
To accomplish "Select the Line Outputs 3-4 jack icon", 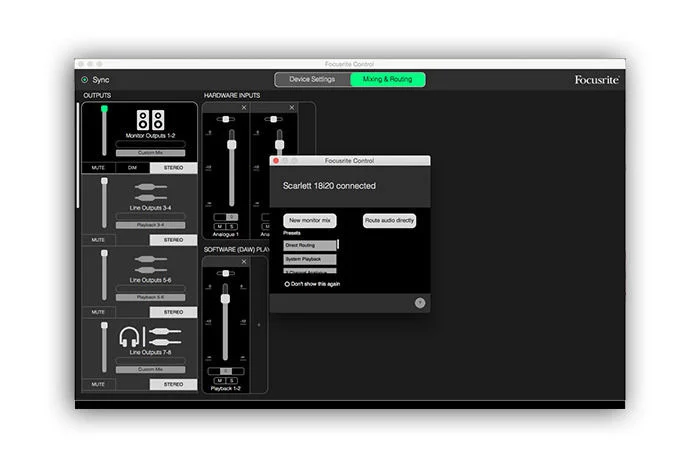I will coord(150,192).
